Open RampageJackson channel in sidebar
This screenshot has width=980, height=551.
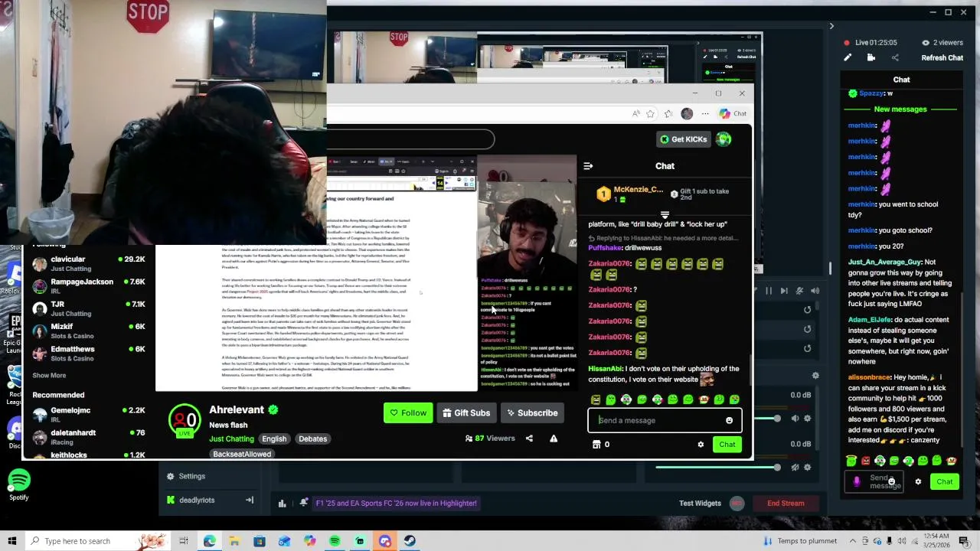89,285
